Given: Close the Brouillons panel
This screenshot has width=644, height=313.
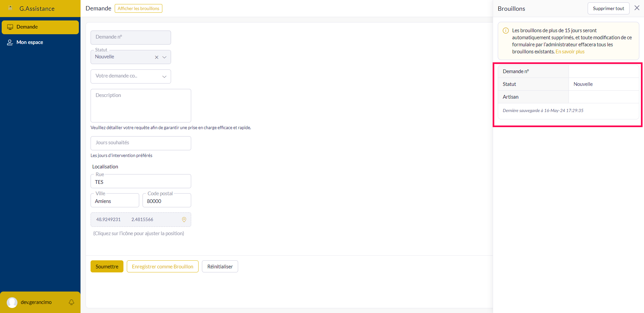Looking at the screenshot, I should (x=637, y=8).
